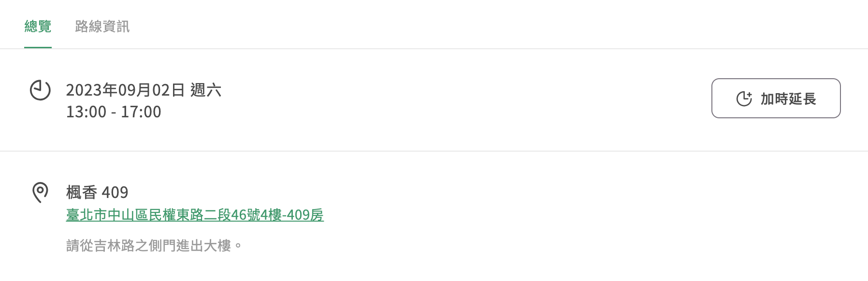
Task: Click the 409 room number in venue name
Action: coord(115,193)
